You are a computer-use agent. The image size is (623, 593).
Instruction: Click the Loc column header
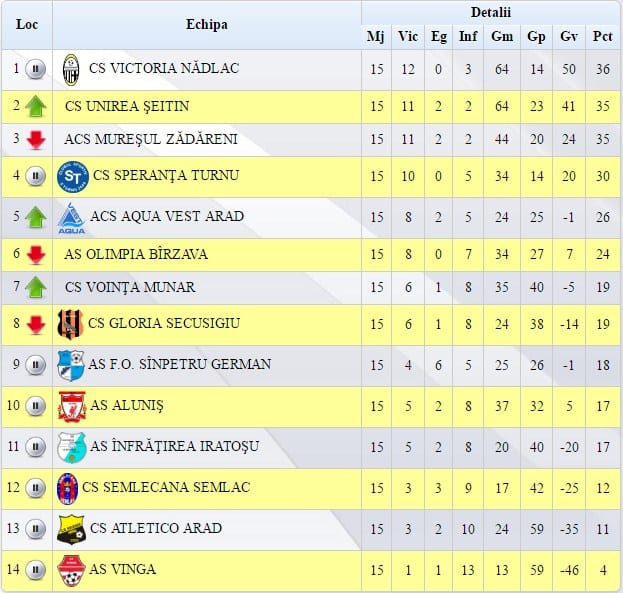(27, 25)
